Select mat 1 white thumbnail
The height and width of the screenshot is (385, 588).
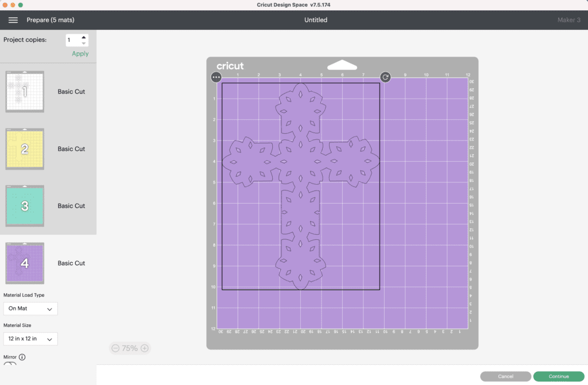tap(25, 91)
